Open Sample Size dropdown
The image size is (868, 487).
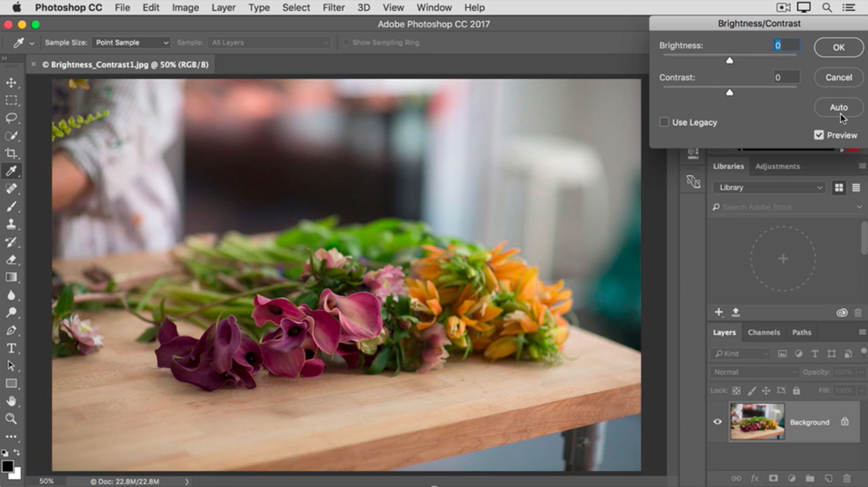pos(130,42)
